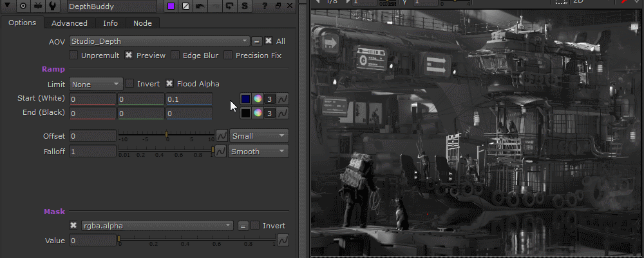The height and width of the screenshot is (258, 644).
Task: Click the Falloff numeric value field
Action: [93, 152]
